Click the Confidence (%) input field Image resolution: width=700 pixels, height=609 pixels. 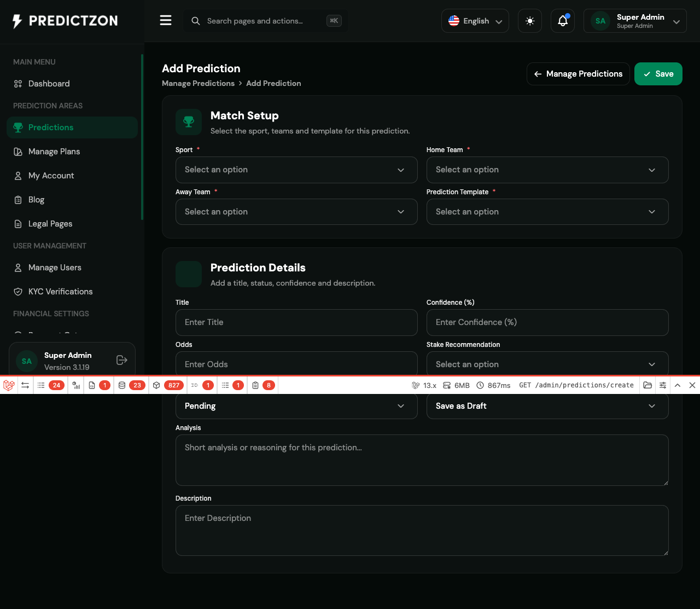click(547, 322)
